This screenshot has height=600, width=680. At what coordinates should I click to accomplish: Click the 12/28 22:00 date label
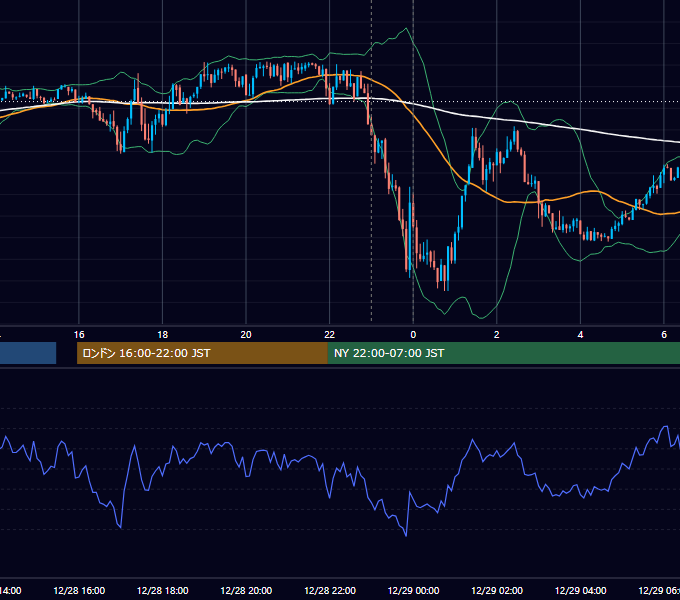click(x=330, y=590)
